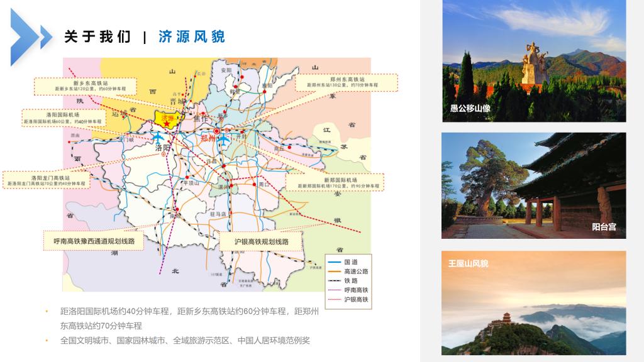The width and height of the screenshot is (644, 362).
Task: Select the 洛阳国际机场 callout box
Action: coord(63,118)
